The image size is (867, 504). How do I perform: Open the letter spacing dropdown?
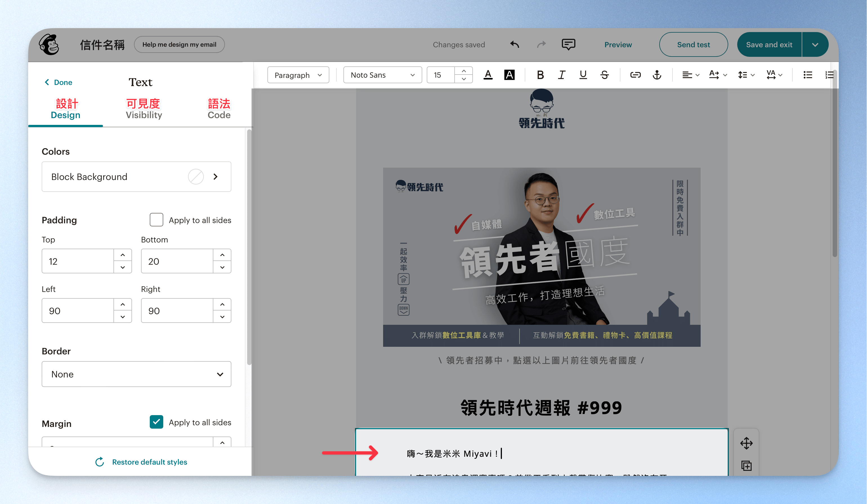(x=774, y=75)
